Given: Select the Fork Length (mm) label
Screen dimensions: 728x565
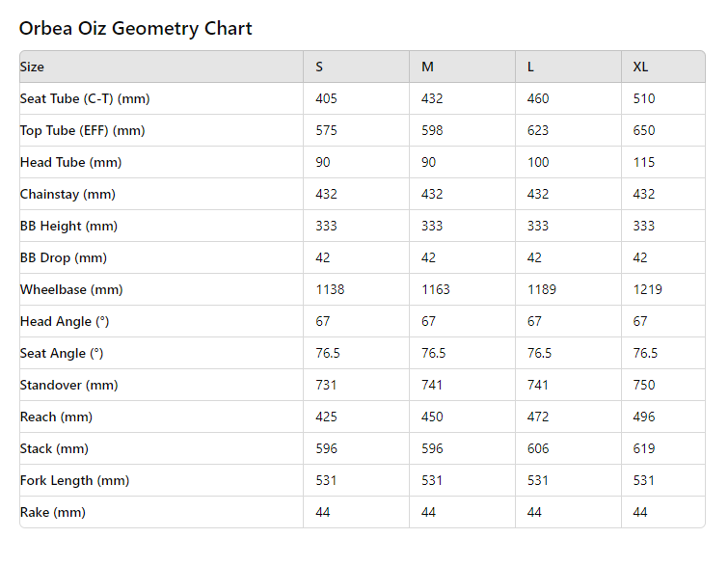Looking at the screenshot, I should [75, 480].
